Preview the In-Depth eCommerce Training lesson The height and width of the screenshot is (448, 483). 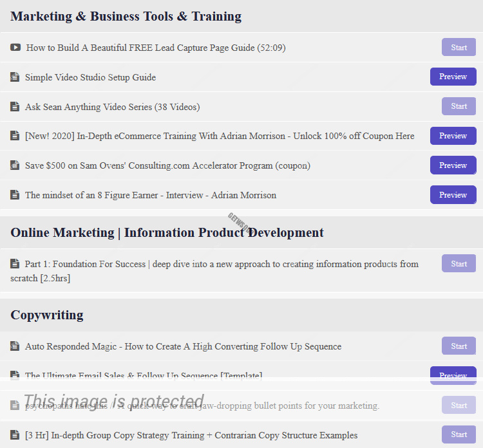453,136
